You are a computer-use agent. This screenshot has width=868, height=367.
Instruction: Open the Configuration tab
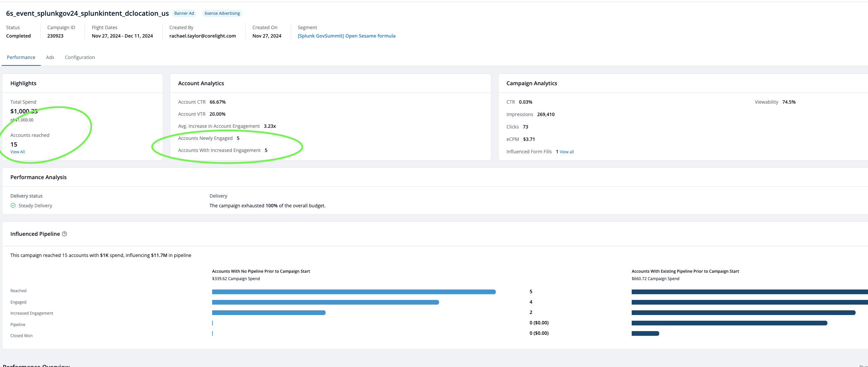(x=80, y=57)
